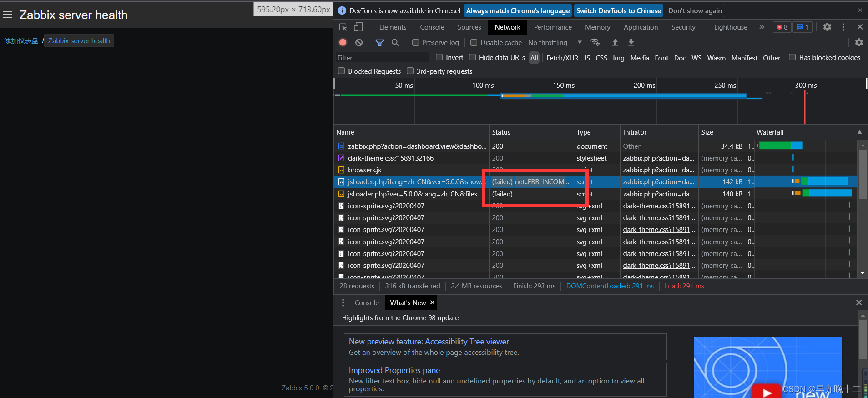
Task: Select the All filter type
Action: click(534, 58)
